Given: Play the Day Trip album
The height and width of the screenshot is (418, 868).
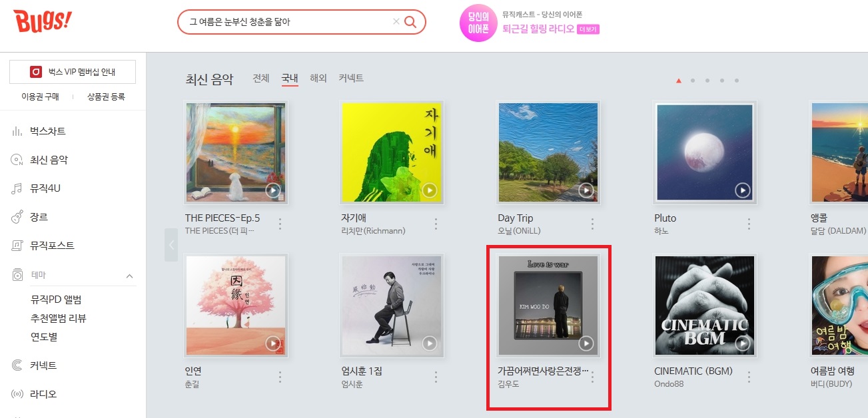Looking at the screenshot, I should point(586,190).
